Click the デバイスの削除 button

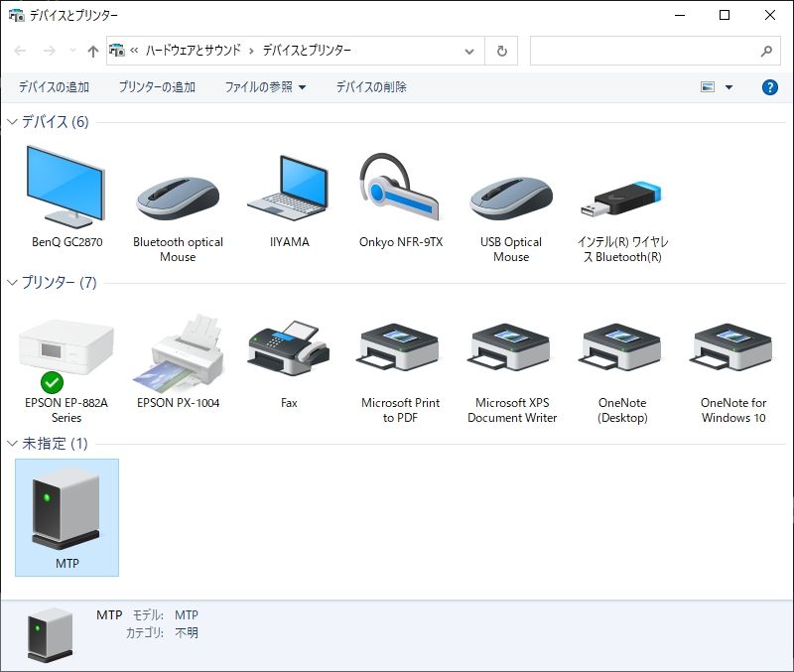pyautogui.click(x=371, y=87)
